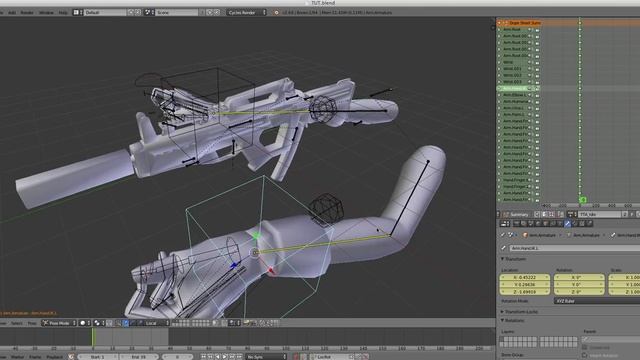Viewport: 640px width, 360px height.
Task: Open the properties editor type selector
Action: point(505,224)
